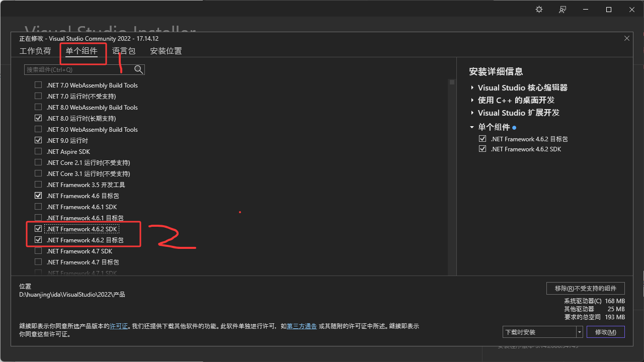Open the 许可证 link
This screenshot has width=644, height=362.
(119, 326)
